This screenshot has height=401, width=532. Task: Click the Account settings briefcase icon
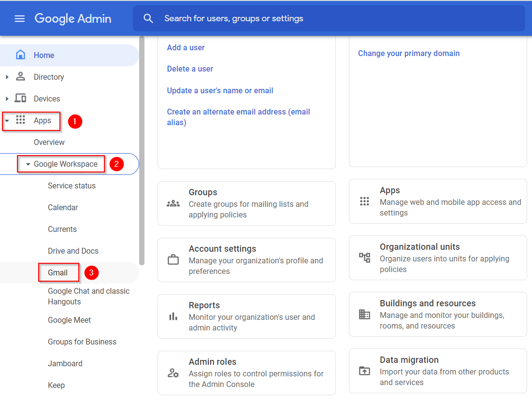173,260
